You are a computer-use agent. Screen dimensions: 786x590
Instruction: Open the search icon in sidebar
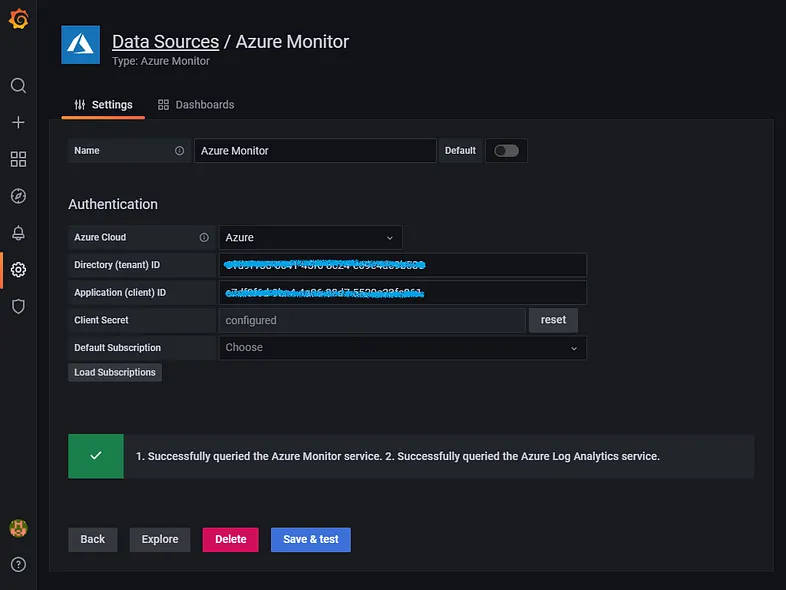click(19, 86)
